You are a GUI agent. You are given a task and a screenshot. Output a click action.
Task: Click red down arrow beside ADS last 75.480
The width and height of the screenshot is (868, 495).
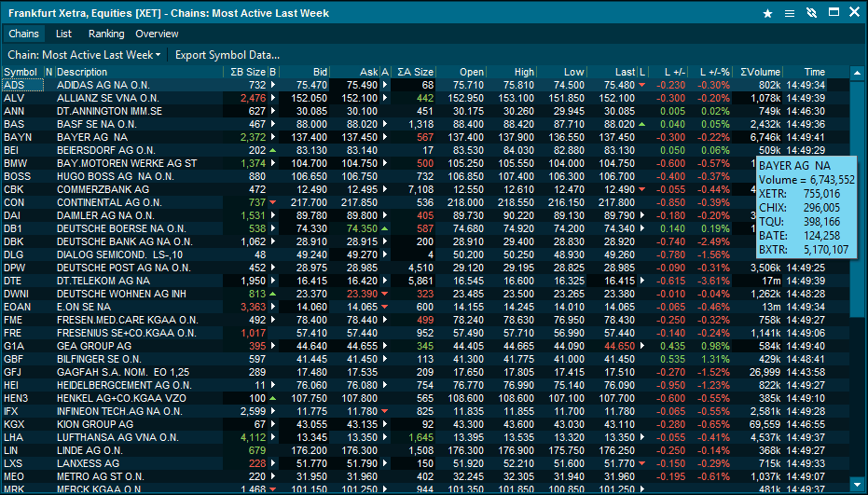(642, 85)
